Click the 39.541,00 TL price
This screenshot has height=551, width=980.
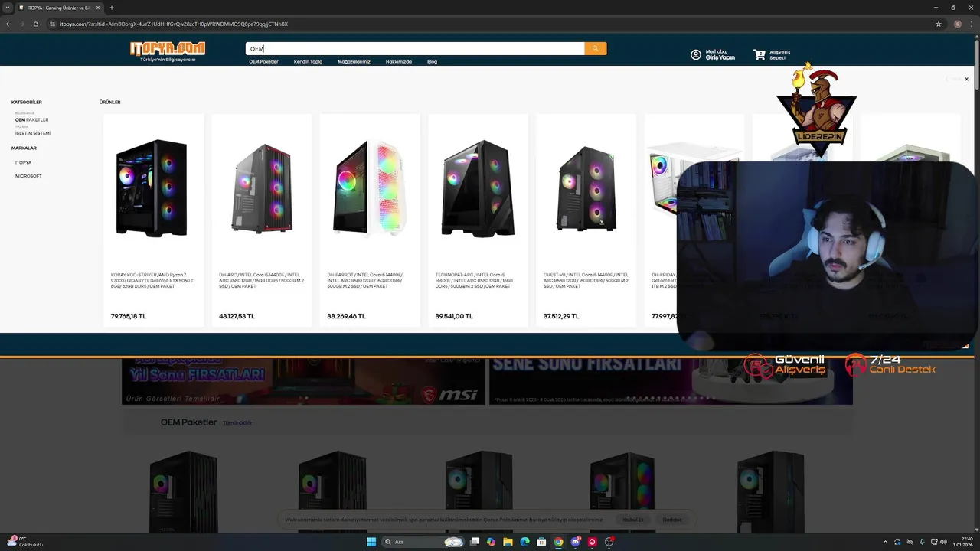454,316
